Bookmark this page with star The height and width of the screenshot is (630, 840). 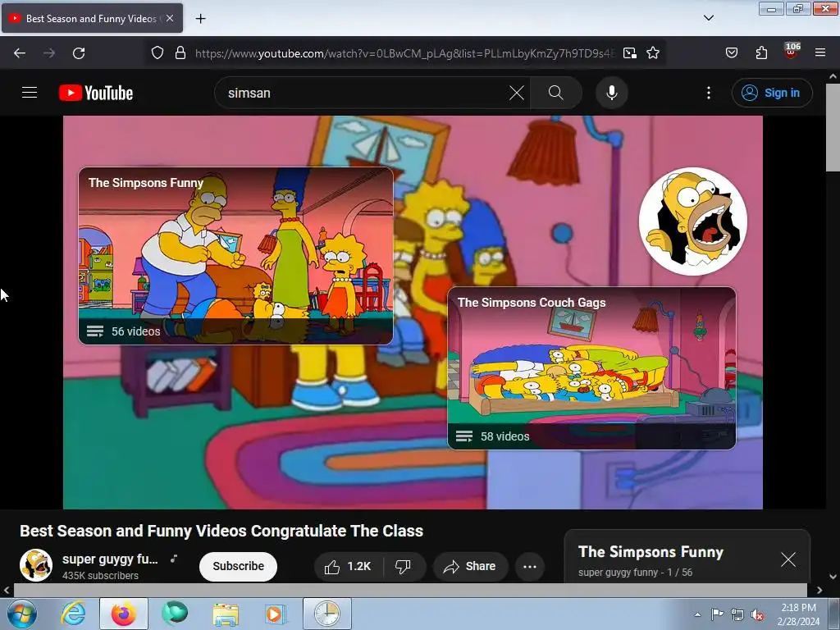click(x=652, y=53)
